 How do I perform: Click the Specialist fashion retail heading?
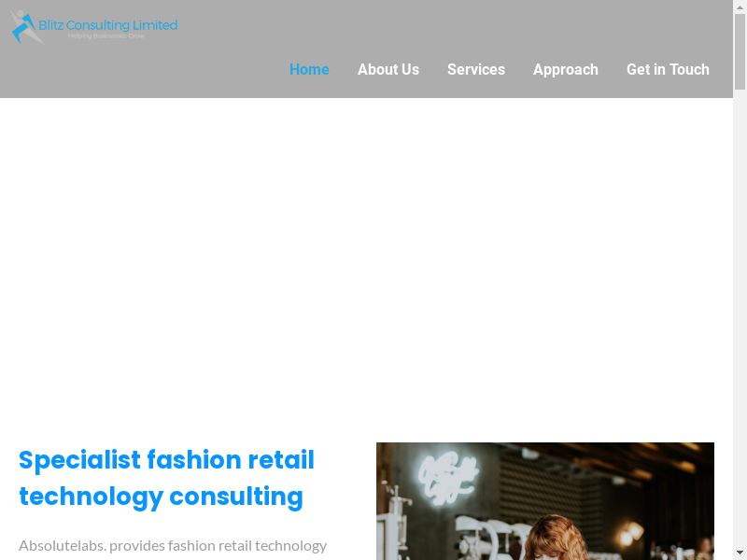pyautogui.click(x=166, y=478)
